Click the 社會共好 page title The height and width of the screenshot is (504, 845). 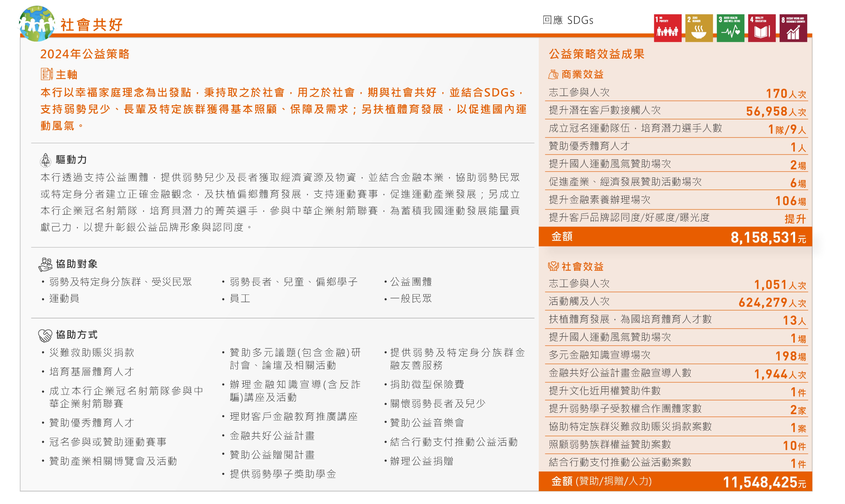click(x=92, y=25)
